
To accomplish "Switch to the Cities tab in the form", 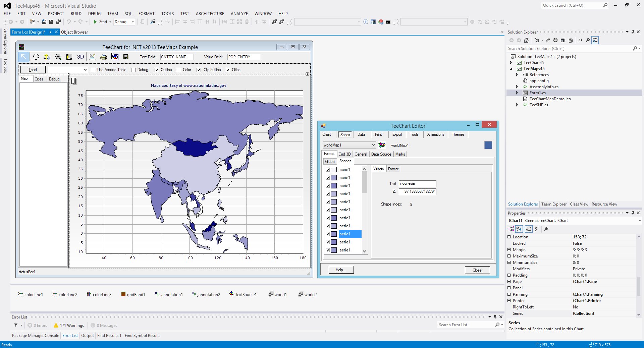I will point(39,79).
